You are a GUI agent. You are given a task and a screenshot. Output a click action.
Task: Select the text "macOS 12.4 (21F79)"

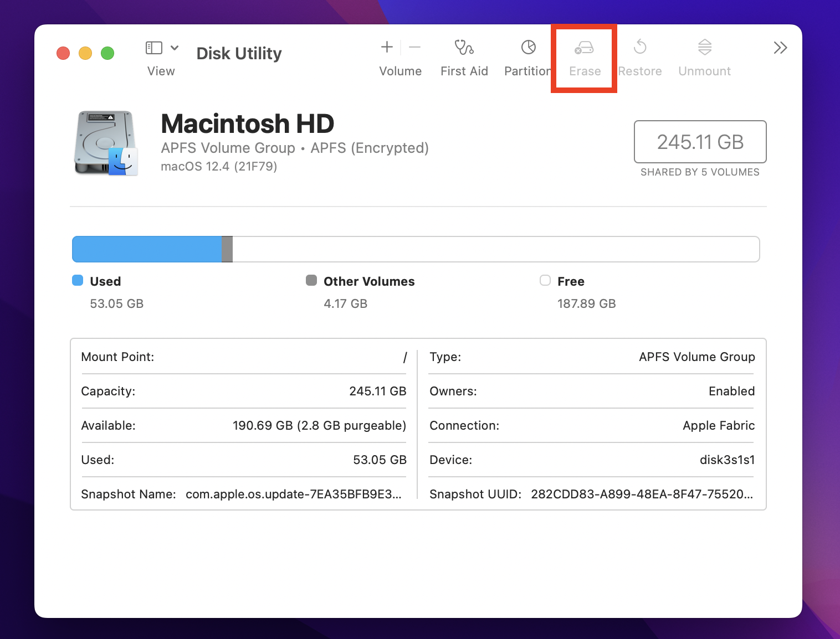219,167
